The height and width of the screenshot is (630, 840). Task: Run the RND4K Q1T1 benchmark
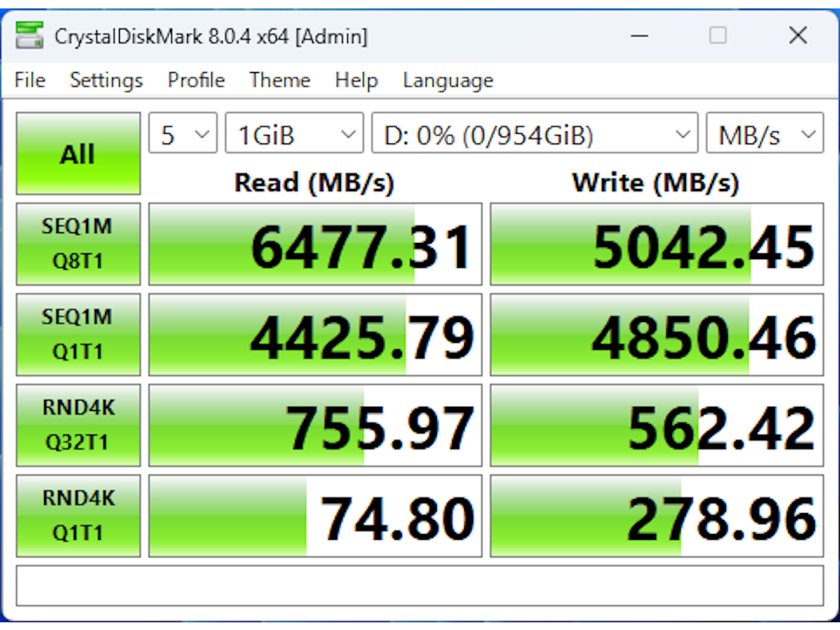pyautogui.click(x=78, y=515)
